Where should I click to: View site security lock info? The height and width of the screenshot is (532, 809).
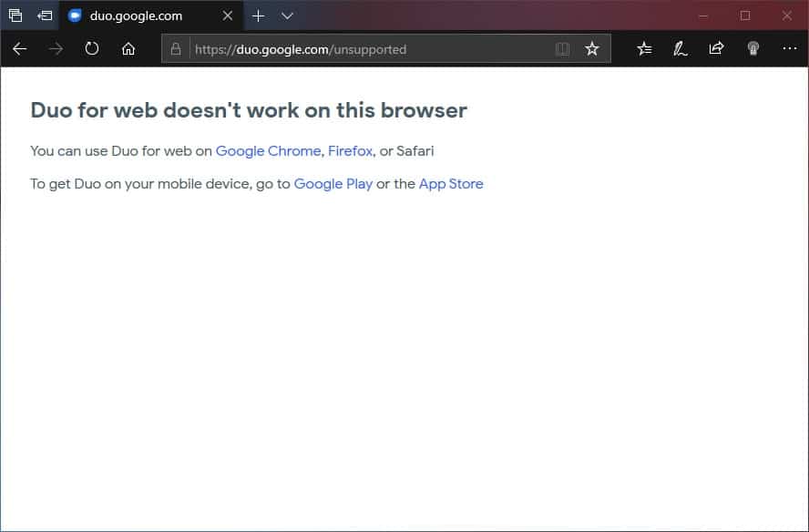(x=176, y=49)
